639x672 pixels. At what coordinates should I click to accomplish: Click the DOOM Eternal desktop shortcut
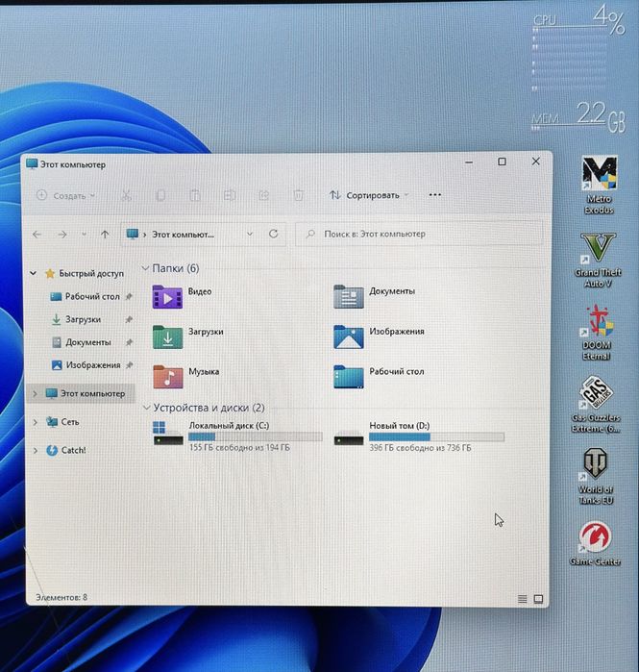coord(597,333)
